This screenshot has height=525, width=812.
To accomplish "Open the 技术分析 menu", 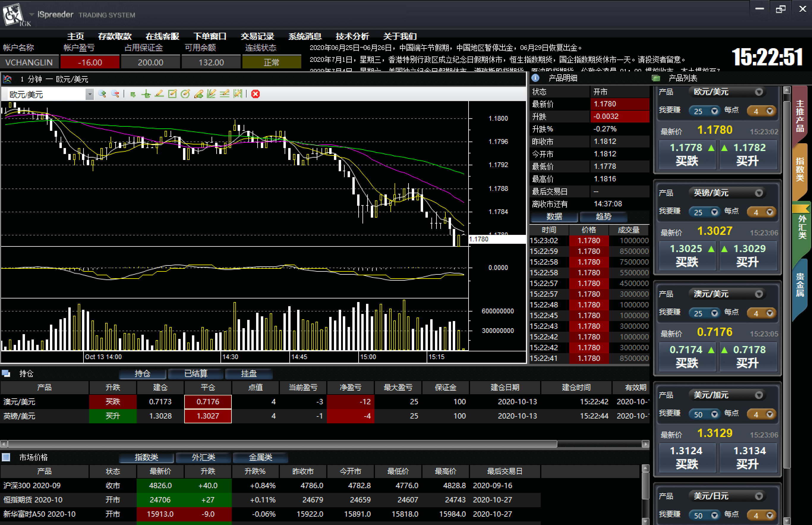I will click(353, 36).
